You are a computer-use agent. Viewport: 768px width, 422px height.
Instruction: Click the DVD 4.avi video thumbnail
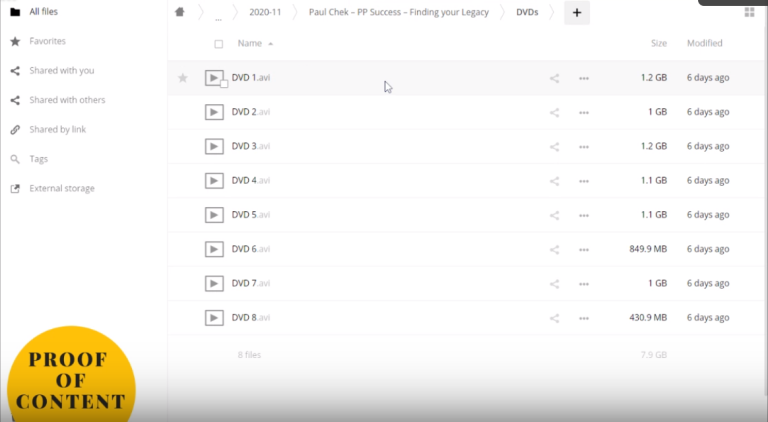[x=214, y=181]
